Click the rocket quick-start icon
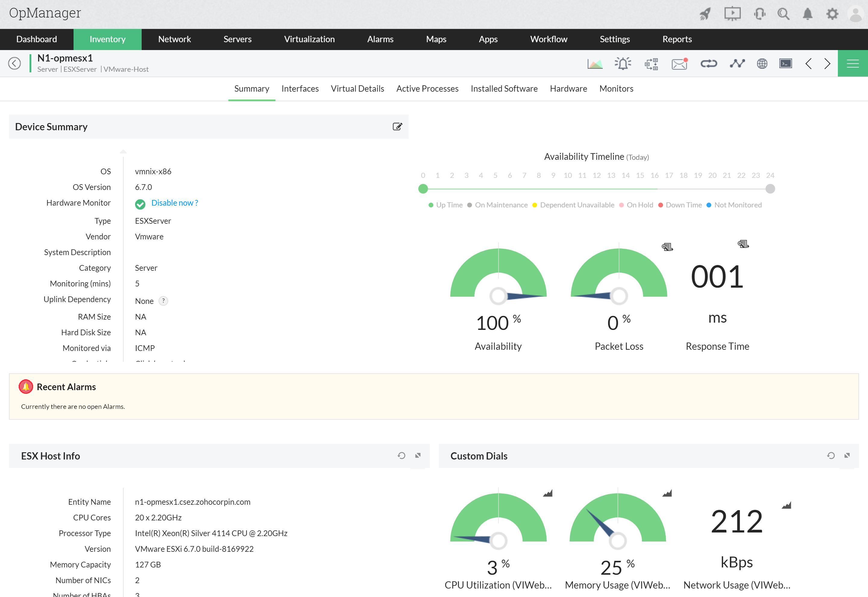868x597 pixels. click(x=705, y=14)
